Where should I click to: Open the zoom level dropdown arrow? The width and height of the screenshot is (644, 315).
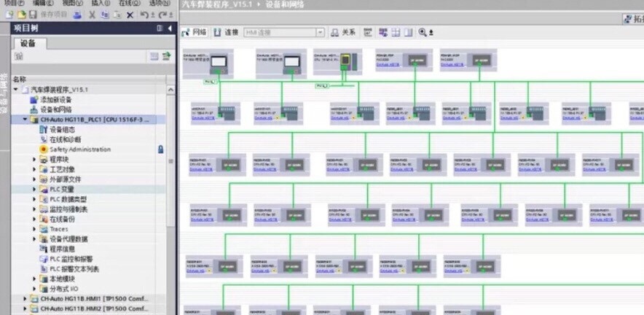431,33
